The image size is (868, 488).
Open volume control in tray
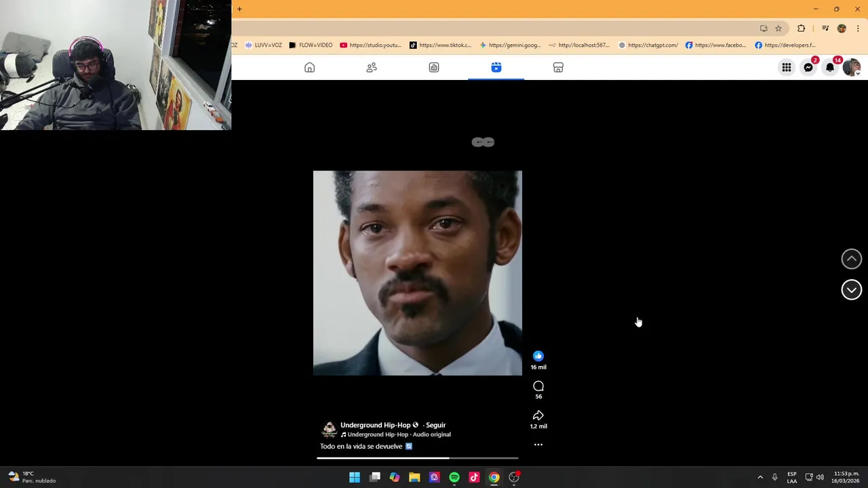tap(820, 477)
